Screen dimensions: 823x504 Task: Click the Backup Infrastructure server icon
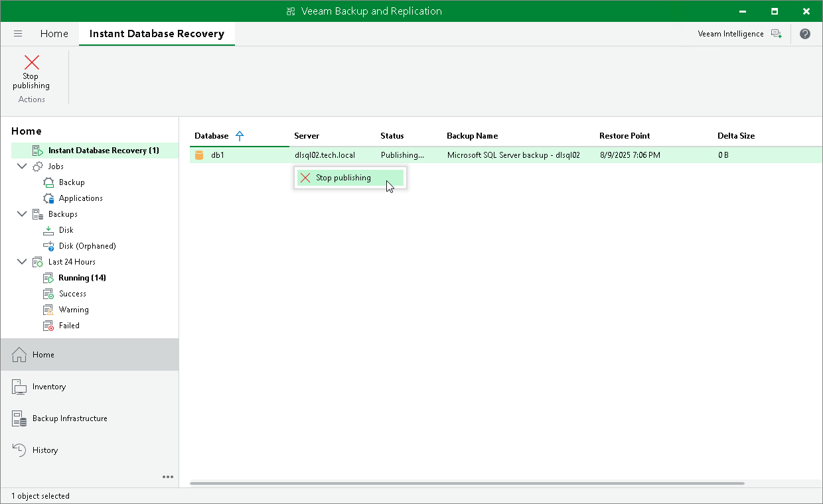click(x=20, y=418)
